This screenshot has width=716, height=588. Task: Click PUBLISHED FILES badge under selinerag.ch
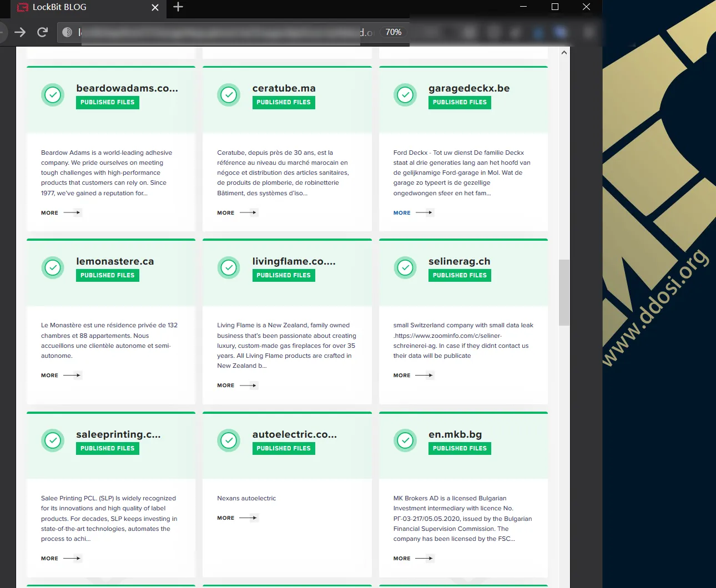tap(460, 276)
